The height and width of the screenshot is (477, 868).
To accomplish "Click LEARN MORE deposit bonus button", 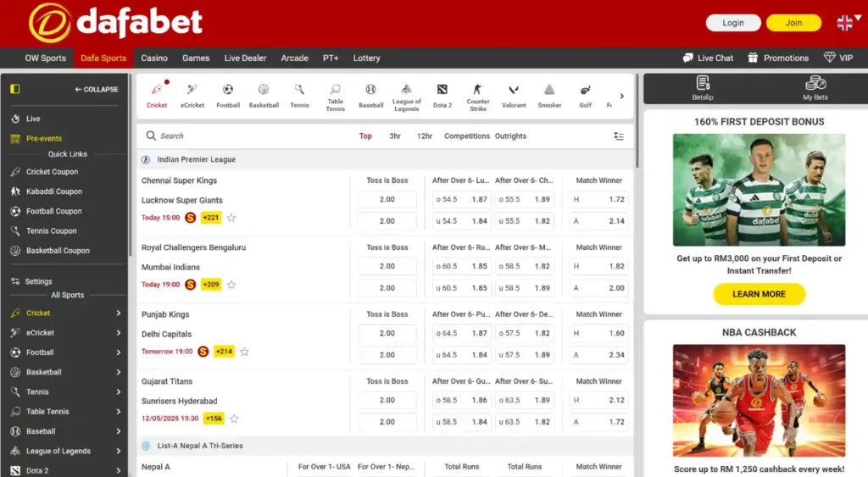I will pyautogui.click(x=759, y=294).
